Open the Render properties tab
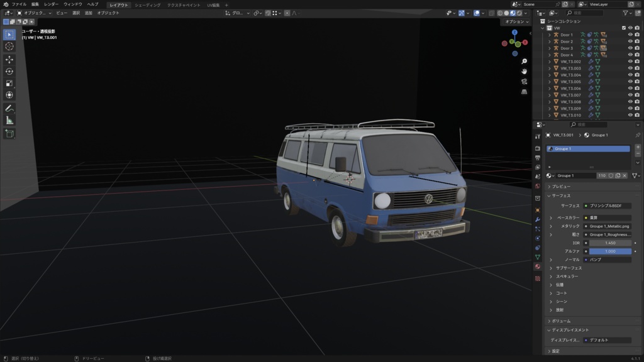 pyautogui.click(x=538, y=148)
